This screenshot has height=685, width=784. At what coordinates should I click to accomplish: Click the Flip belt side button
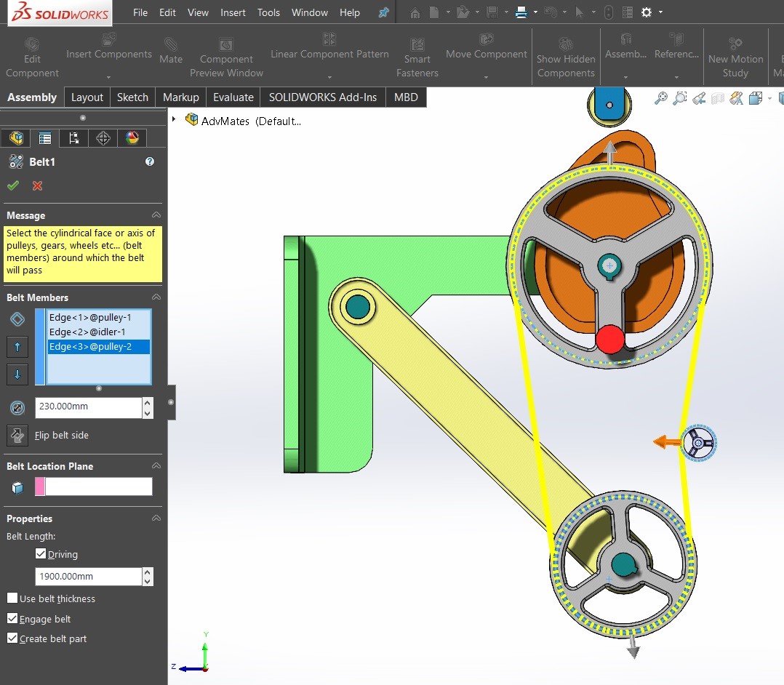click(x=17, y=435)
